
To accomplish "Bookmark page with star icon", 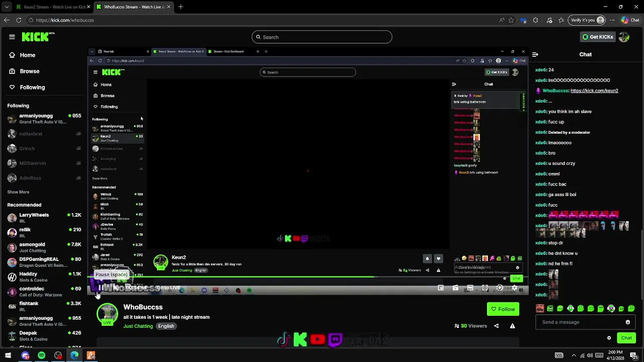I will click(511, 20).
